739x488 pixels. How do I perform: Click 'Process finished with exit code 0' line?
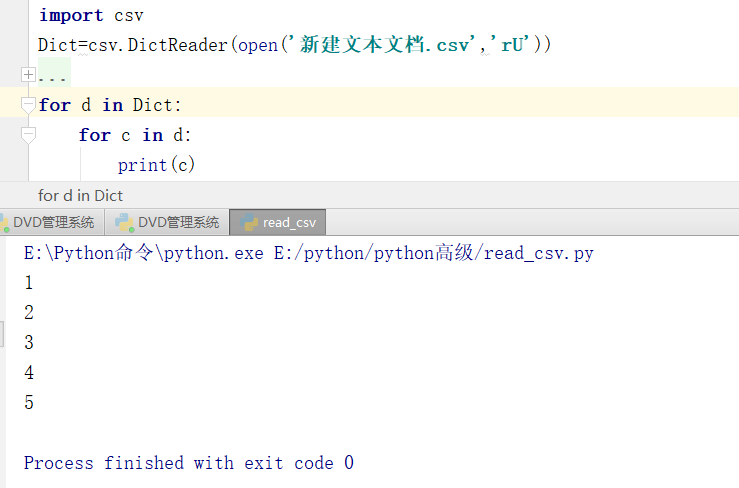tap(189, 463)
